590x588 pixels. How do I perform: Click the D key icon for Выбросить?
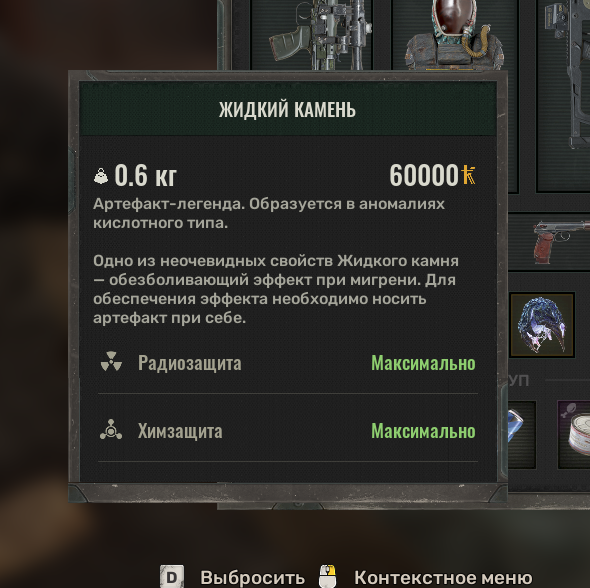[x=172, y=576]
